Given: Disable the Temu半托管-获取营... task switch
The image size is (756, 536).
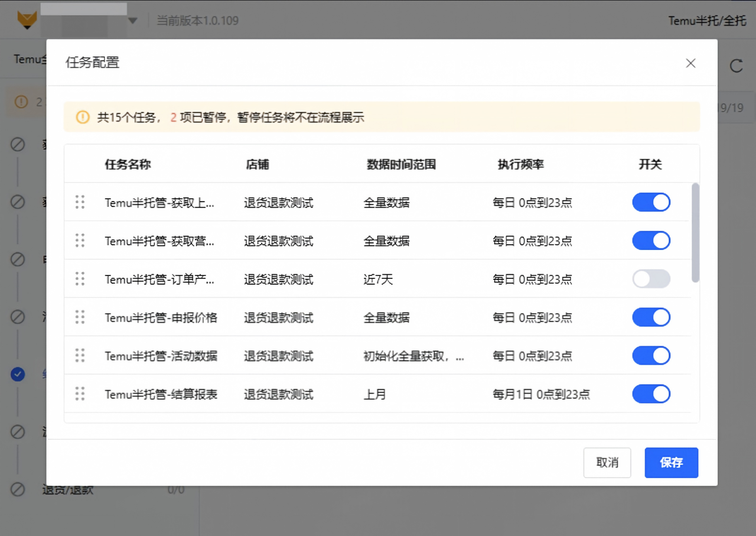Looking at the screenshot, I should pos(651,241).
